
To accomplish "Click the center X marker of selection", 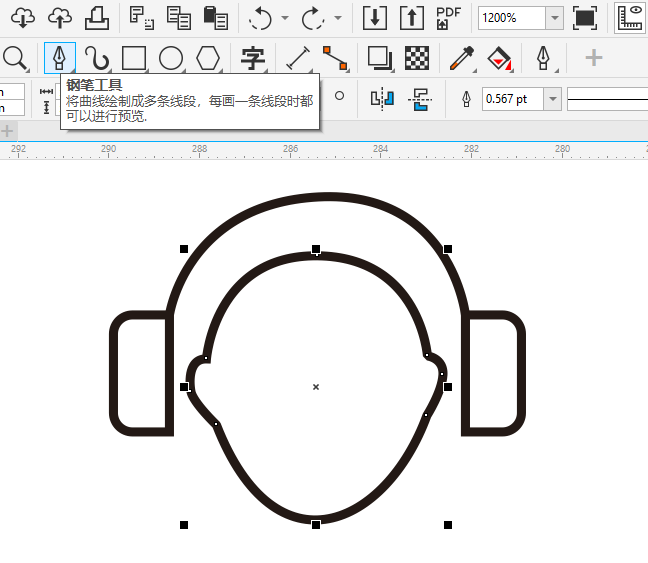I will point(316,387).
